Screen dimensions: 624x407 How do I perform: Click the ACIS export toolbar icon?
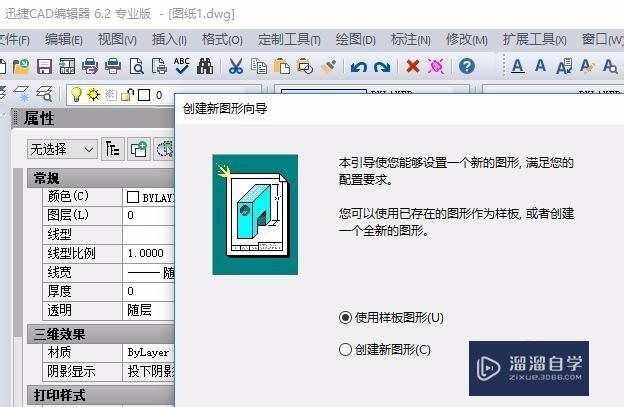point(67,66)
